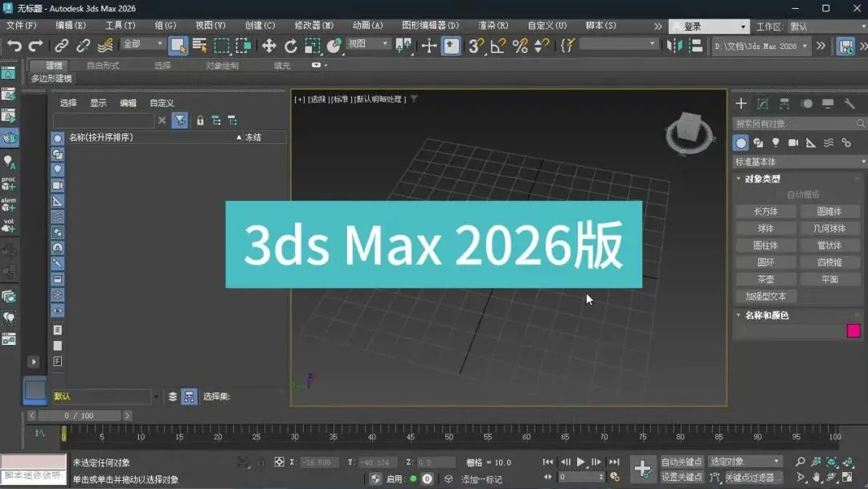Toggle the scene explorer lock icon
The height and width of the screenshot is (489, 868).
click(200, 120)
